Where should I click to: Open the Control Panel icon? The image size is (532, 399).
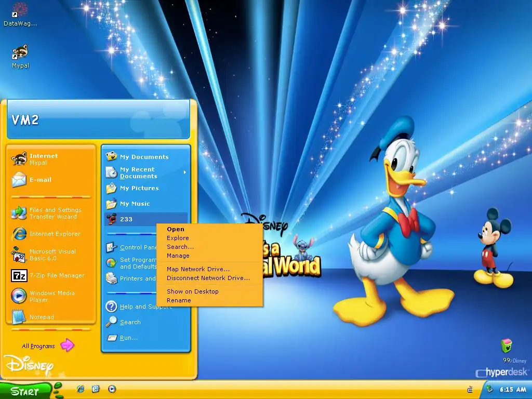111,247
